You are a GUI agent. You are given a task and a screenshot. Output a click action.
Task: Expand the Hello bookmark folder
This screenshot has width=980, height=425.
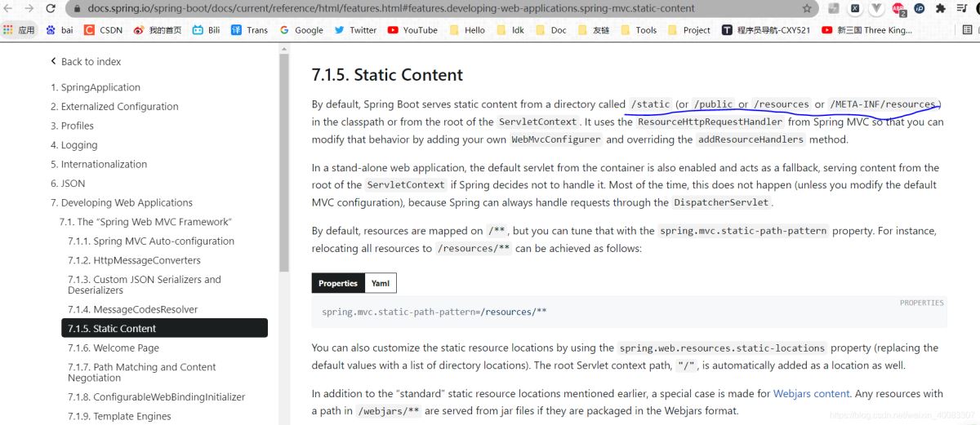[x=466, y=30]
